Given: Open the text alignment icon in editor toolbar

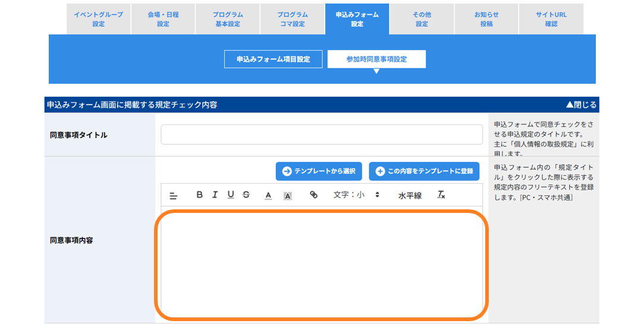Looking at the screenshot, I should pos(173,196).
